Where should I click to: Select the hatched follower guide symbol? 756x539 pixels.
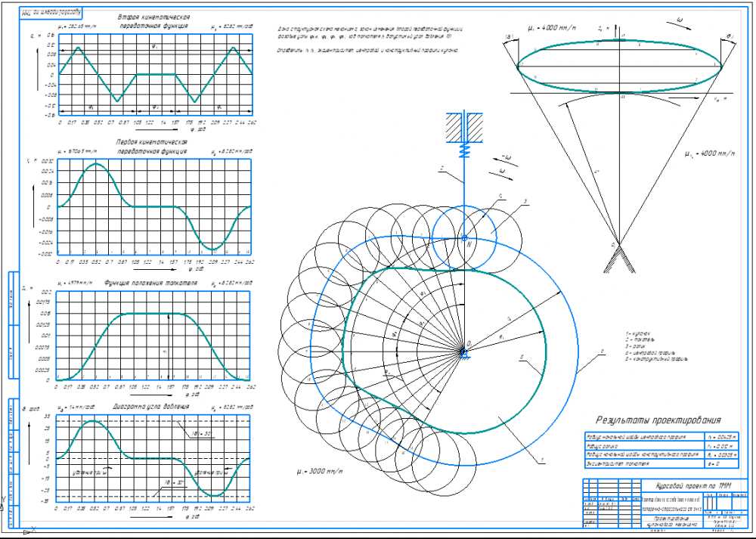tap(464, 127)
